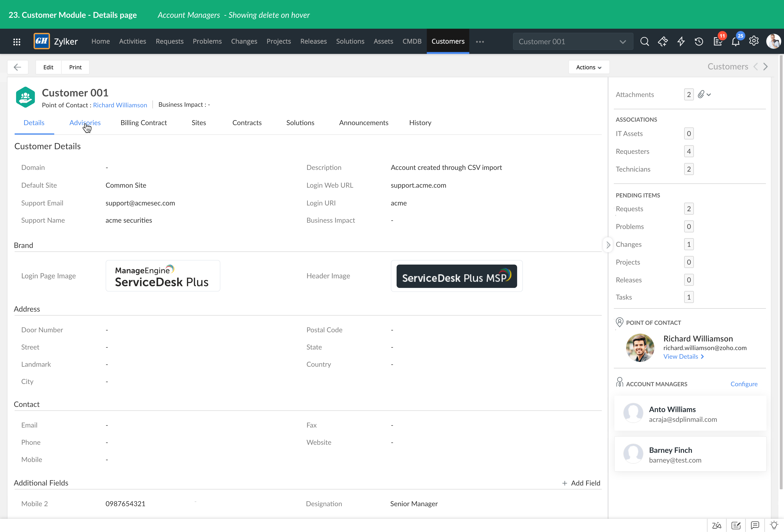
Task: Click the Login Page Image thumbnail
Action: (163, 276)
